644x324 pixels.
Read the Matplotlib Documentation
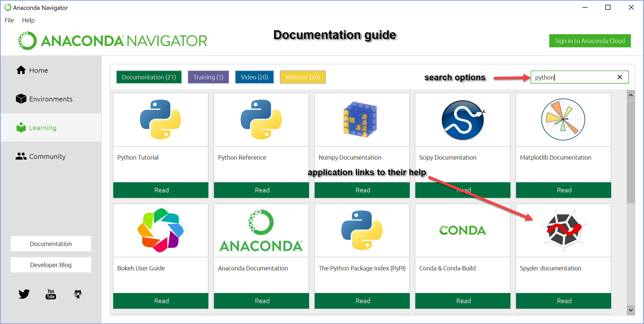pos(563,190)
